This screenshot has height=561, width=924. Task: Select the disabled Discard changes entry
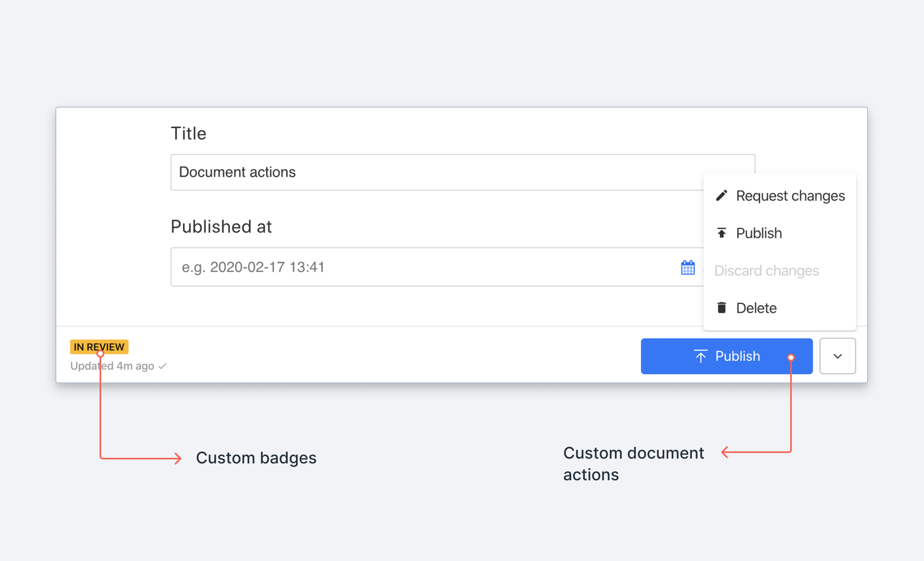pos(766,271)
